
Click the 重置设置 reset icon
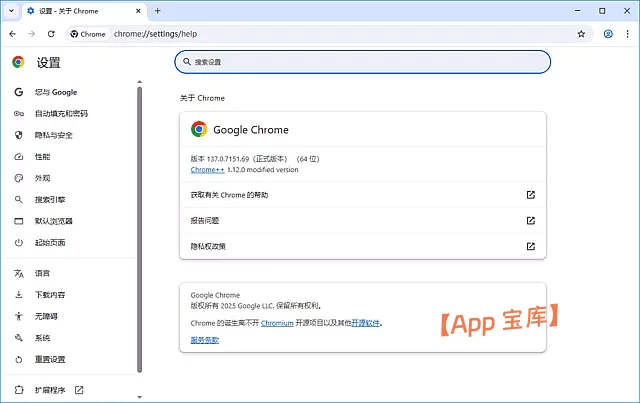pos(19,360)
